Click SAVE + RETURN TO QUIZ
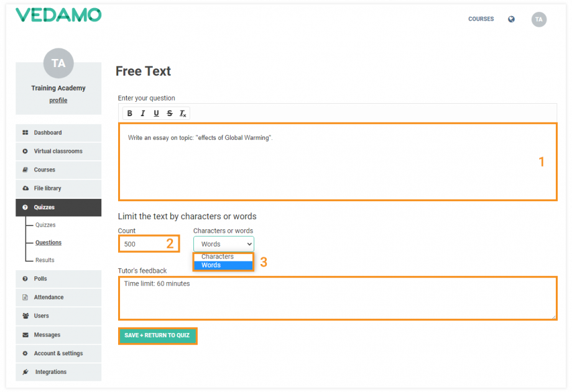This screenshot has height=392, width=572. (x=157, y=335)
